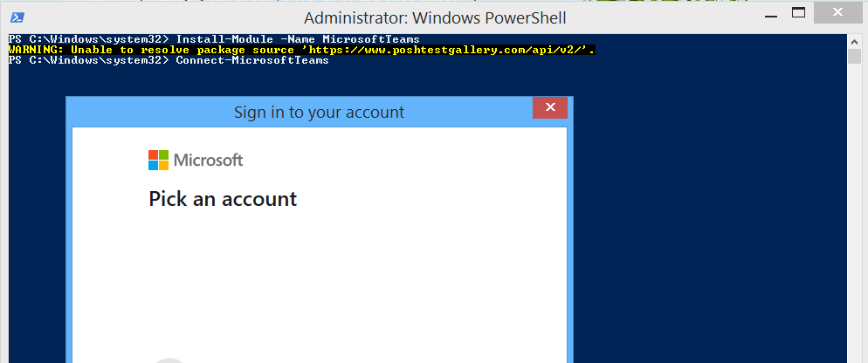This screenshot has height=363, width=868.
Task: Click the Pick an account heading
Action: pyautogui.click(x=223, y=199)
